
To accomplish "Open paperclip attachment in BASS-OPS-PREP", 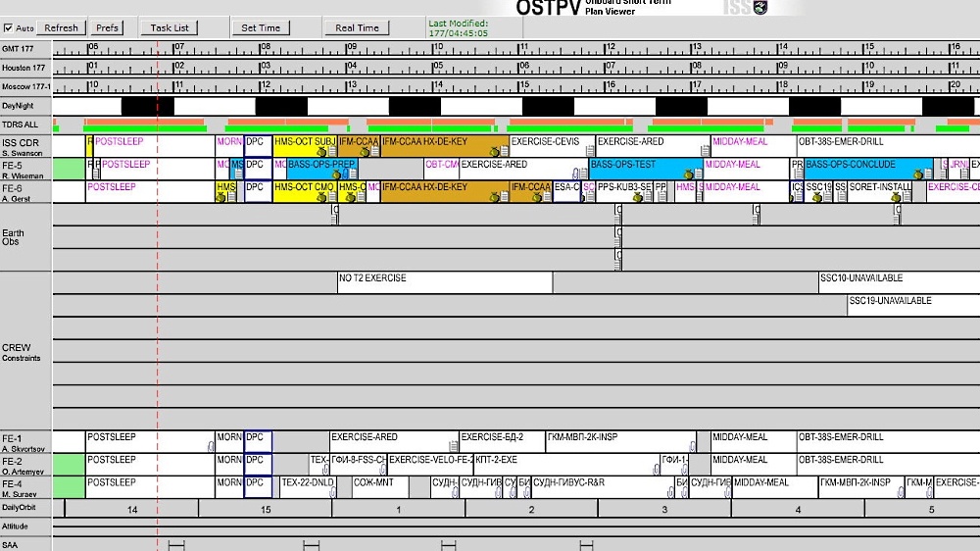I will 345,174.
